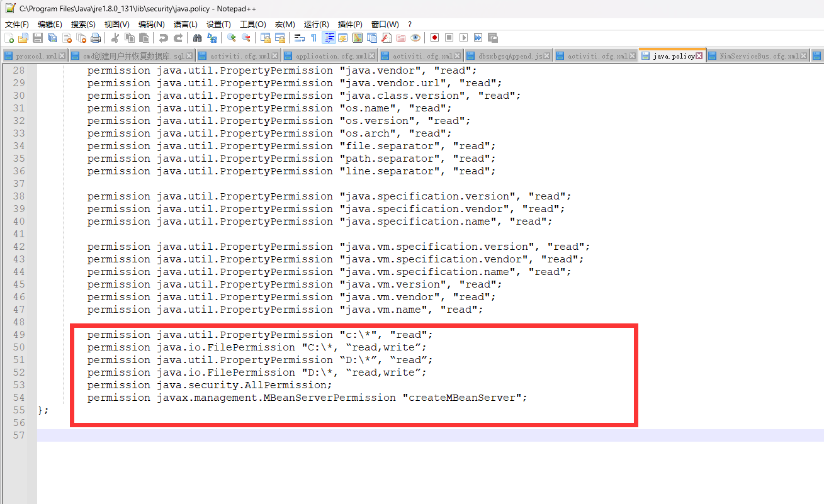The width and height of the screenshot is (824, 504).
Task: Open the 语言(L) menu
Action: tap(185, 24)
